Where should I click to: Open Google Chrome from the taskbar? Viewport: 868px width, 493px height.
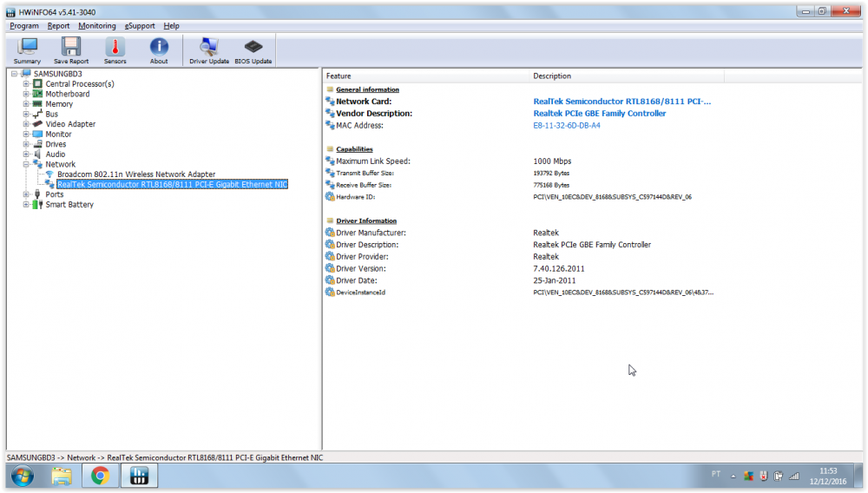coord(100,476)
